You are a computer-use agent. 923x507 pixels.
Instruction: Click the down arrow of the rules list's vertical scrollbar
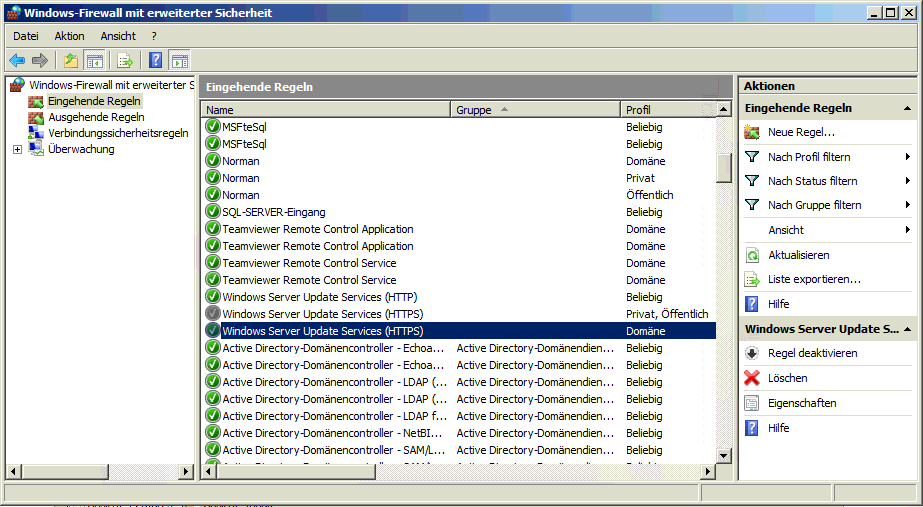(x=724, y=456)
